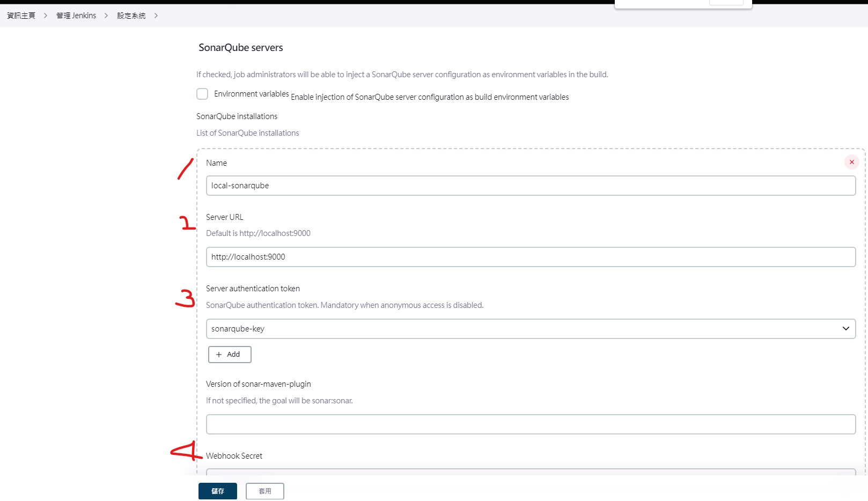Screen dimensions: 868x501
Task: Click the 儲存 save button
Action: coord(218,491)
